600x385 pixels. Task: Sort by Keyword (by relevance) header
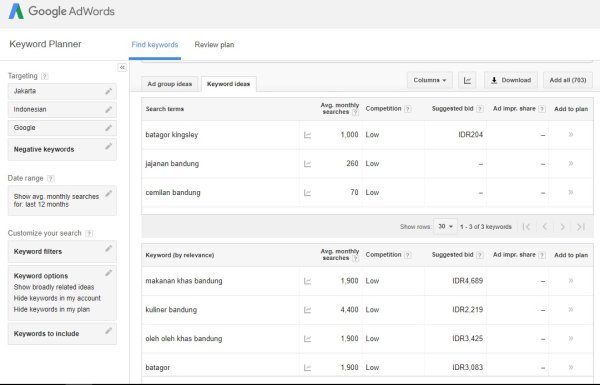(179, 255)
